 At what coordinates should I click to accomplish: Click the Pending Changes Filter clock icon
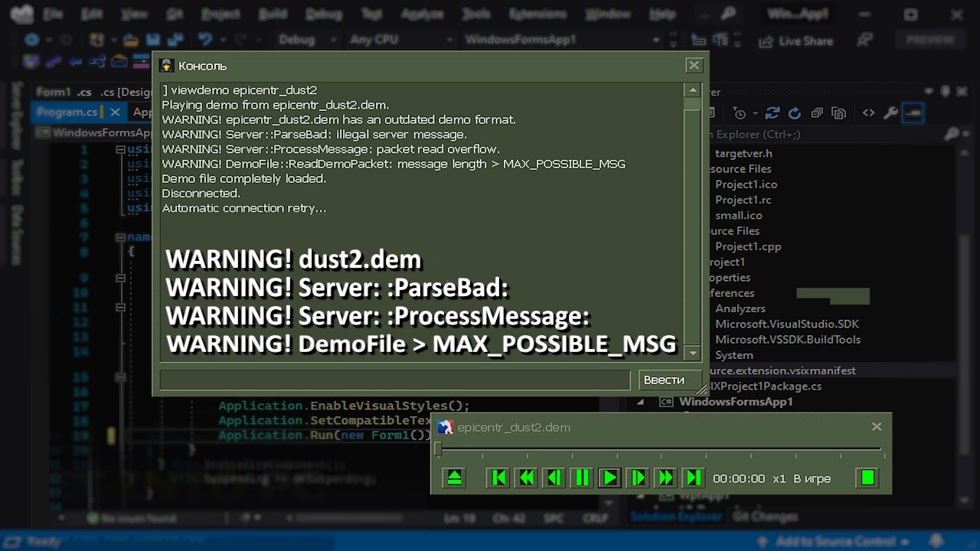click(x=741, y=113)
